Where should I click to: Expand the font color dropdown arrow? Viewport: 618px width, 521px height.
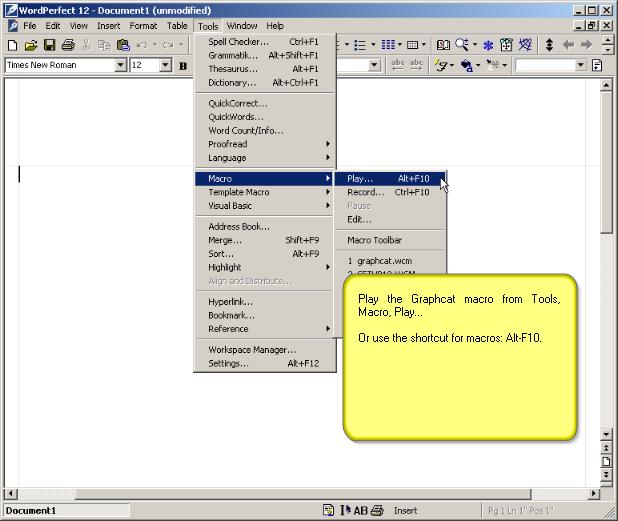click(478, 65)
